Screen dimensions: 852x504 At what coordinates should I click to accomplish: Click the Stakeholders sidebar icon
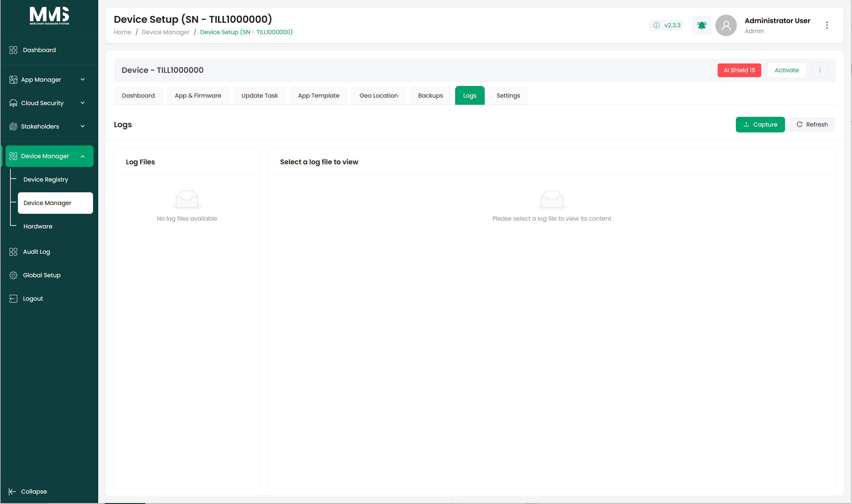(x=13, y=126)
